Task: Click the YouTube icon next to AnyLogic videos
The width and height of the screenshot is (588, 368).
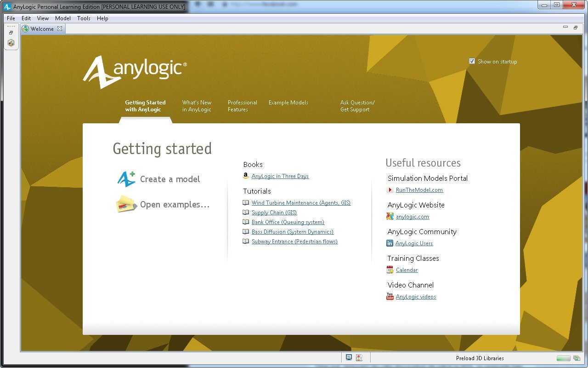Action: 390,297
